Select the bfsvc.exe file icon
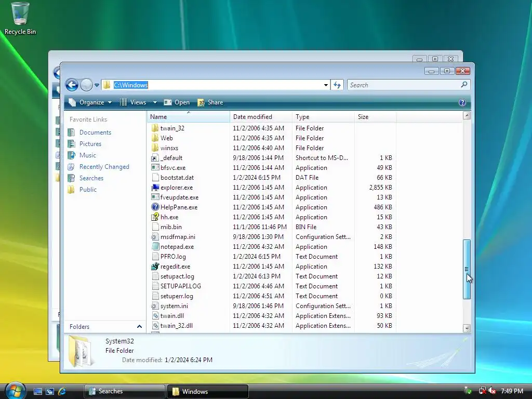532x399 pixels. 155,168
